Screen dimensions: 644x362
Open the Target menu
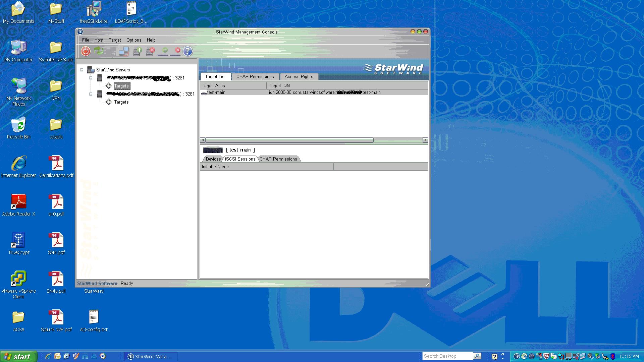coord(115,40)
